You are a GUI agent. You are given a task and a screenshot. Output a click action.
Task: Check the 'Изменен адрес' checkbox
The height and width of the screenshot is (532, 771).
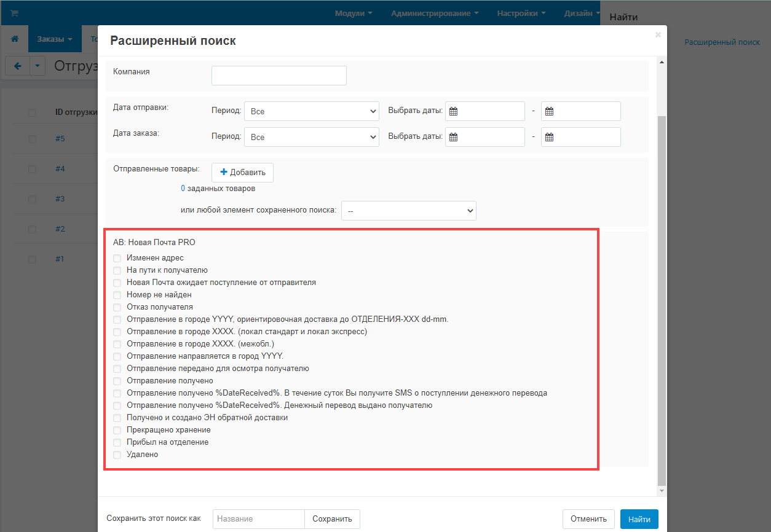pos(117,258)
